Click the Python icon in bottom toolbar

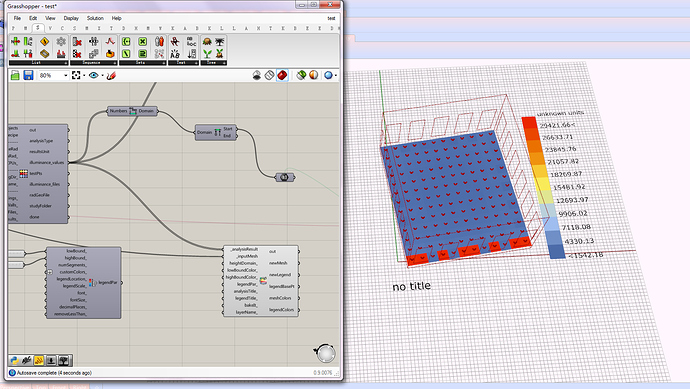pos(14,361)
